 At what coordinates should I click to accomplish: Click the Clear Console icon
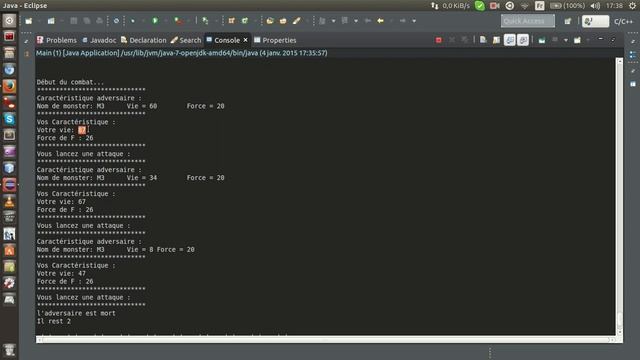(x=483, y=40)
